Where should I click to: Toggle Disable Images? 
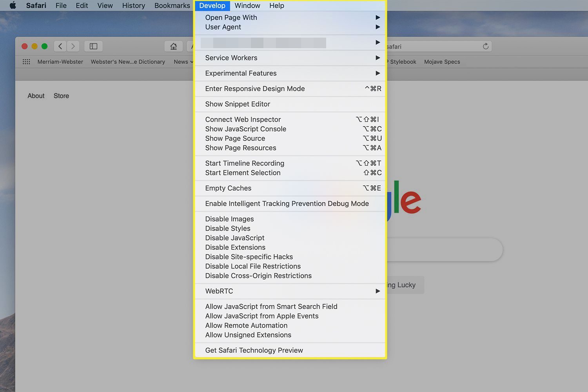(290, 219)
